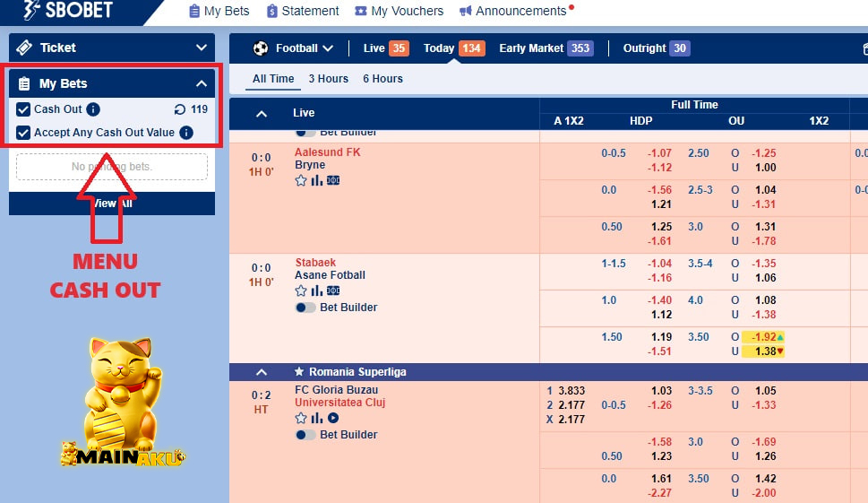Click the Aalesund FK team name
This screenshot has width=868, height=503.
(327, 152)
